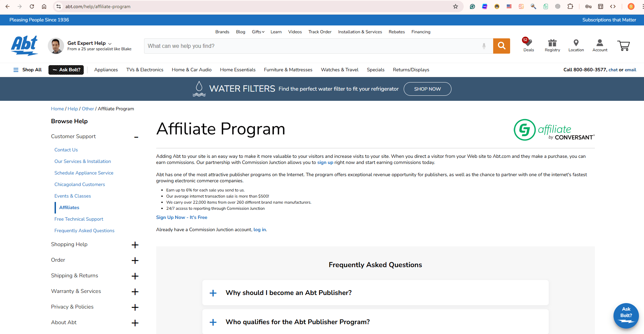Click the browser forward arrow
Screen dimensions: 644x334
click(20, 6)
